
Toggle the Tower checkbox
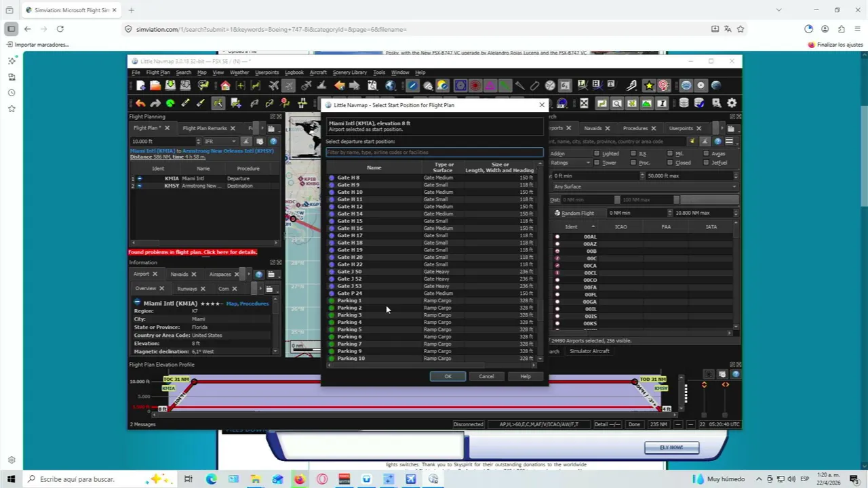597,163
